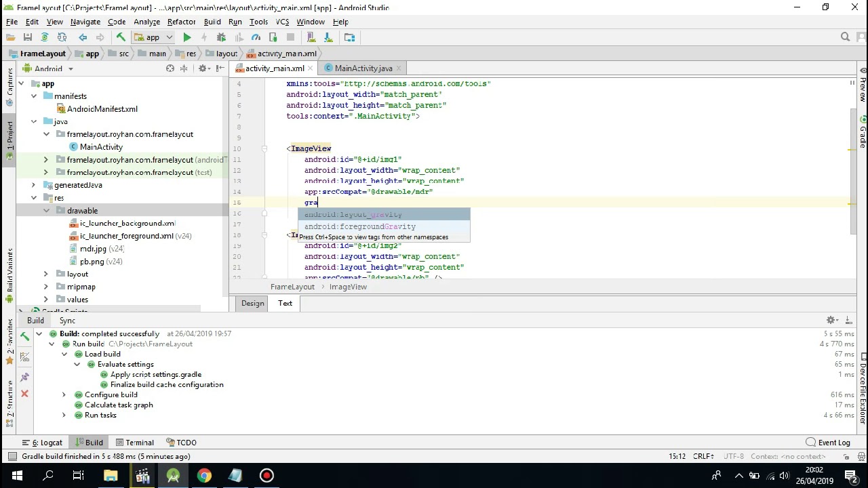
Task: Click the green Run app button
Action: [187, 37]
